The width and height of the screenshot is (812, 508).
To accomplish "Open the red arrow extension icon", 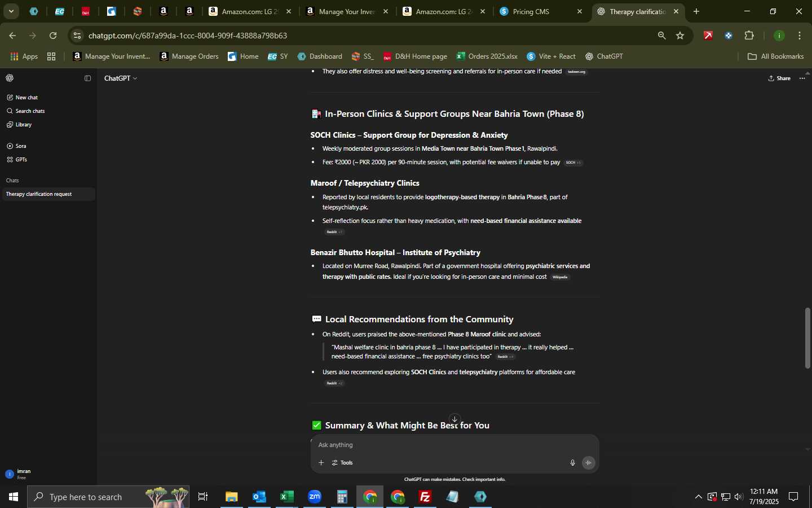I will pos(708,36).
